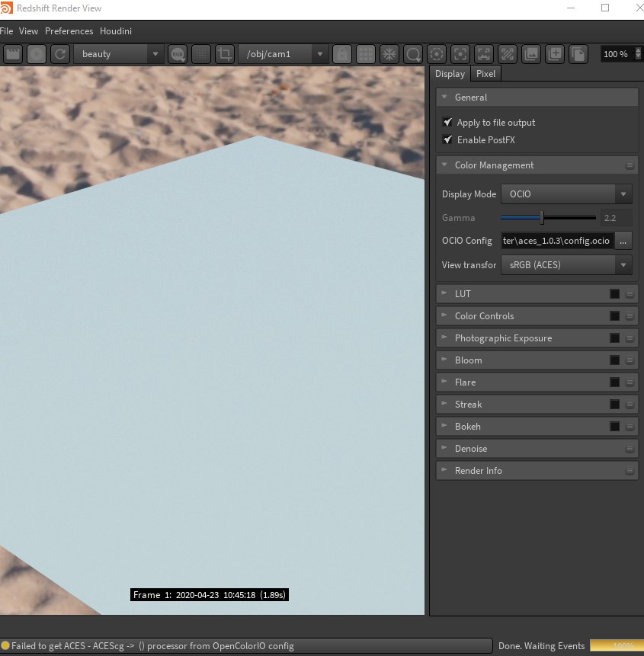Screen dimensions: 644x656
Task: Open the View transform sRGB (ACES) dropdown
Action: [x=566, y=265]
